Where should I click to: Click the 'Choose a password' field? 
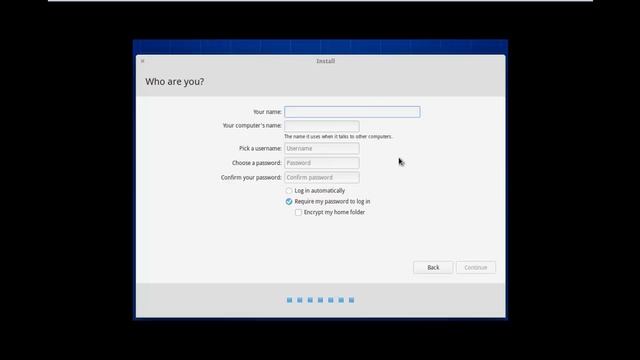coord(322,163)
